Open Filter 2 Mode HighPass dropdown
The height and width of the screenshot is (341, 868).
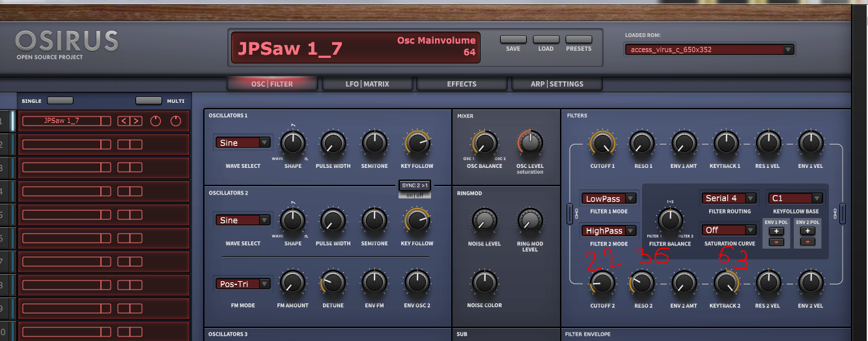pyautogui.click(x=610, y=230)
